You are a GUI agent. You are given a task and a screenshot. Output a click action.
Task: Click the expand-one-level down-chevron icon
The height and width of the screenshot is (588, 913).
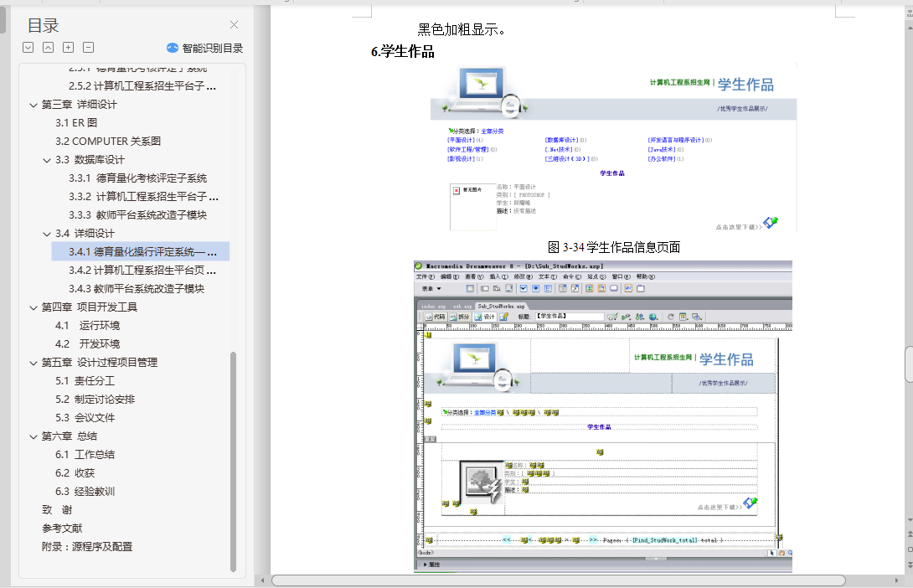(28, 48)
